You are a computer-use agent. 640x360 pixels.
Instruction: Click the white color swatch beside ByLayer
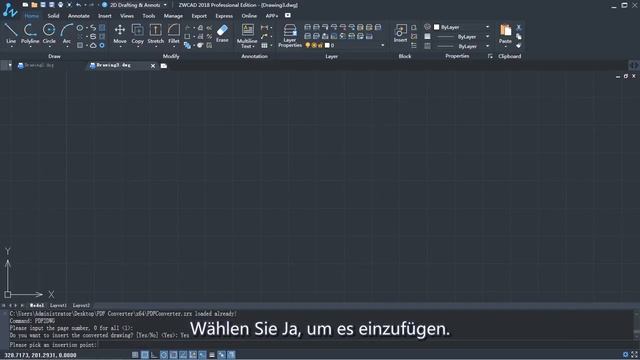[436, 27]
